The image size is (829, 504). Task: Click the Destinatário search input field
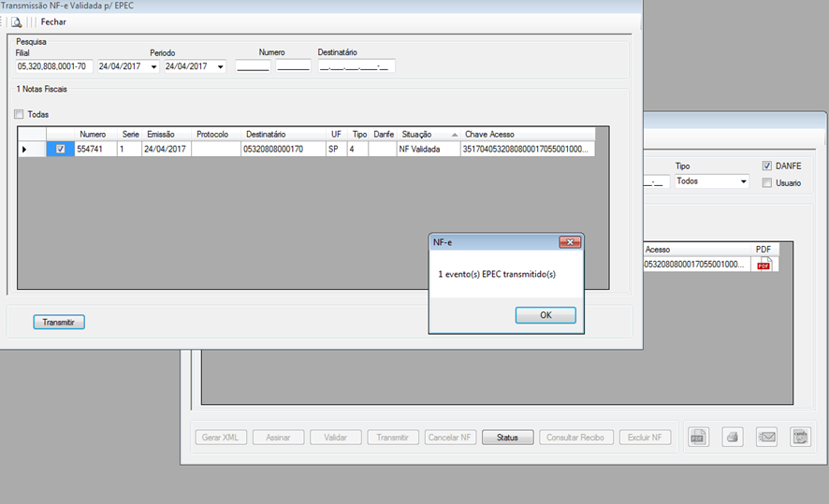pyautogui.click(x=356, y=66)
